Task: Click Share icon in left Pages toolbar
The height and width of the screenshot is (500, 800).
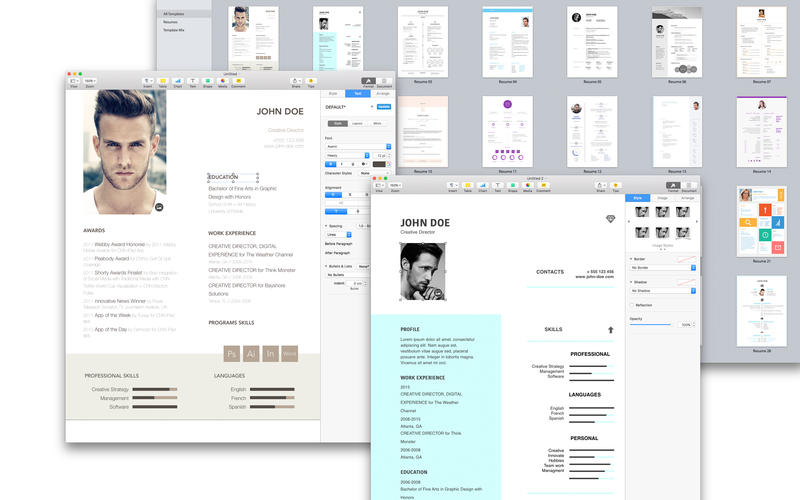Action: tap(295, 81)
